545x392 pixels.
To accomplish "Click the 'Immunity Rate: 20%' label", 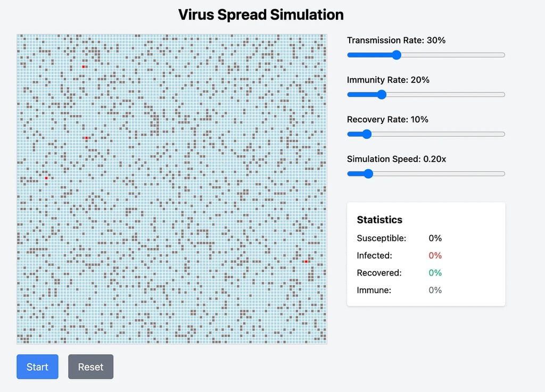I will [x=388, y=80].
